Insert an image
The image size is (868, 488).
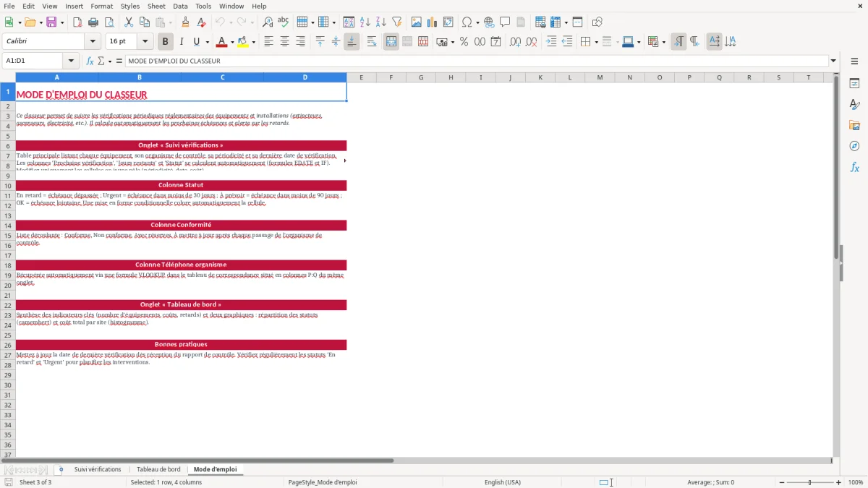(417, 22)
